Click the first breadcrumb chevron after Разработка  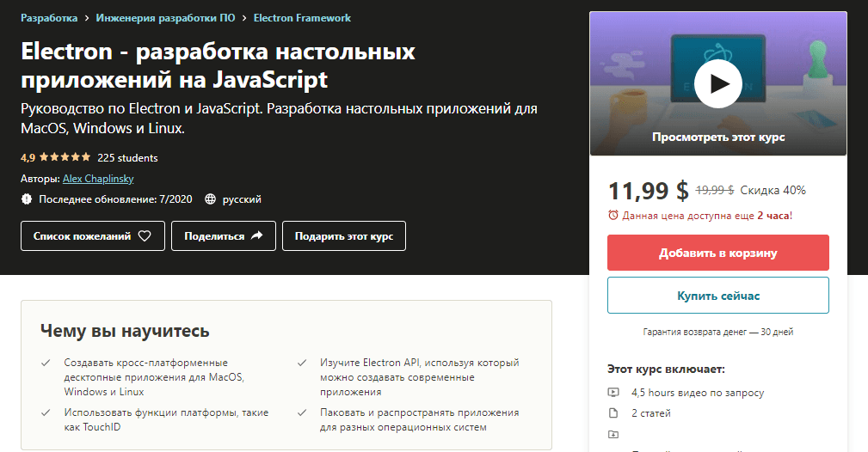click(x=87, y=18)
